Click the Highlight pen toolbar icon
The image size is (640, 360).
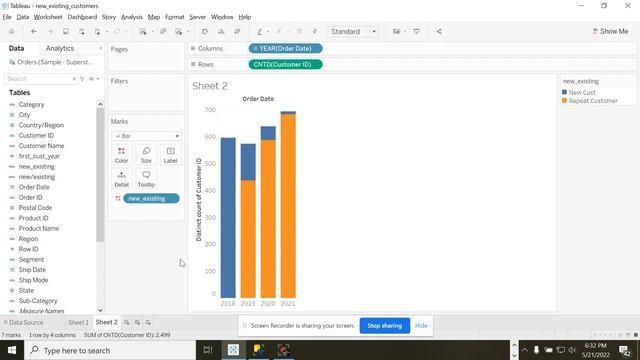point(260,31)
